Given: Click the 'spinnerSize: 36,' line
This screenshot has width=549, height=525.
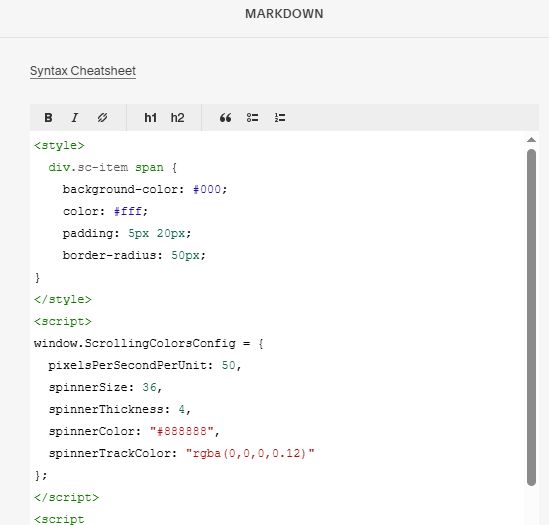Looking at the screenshot, I should tap(105, 388).
